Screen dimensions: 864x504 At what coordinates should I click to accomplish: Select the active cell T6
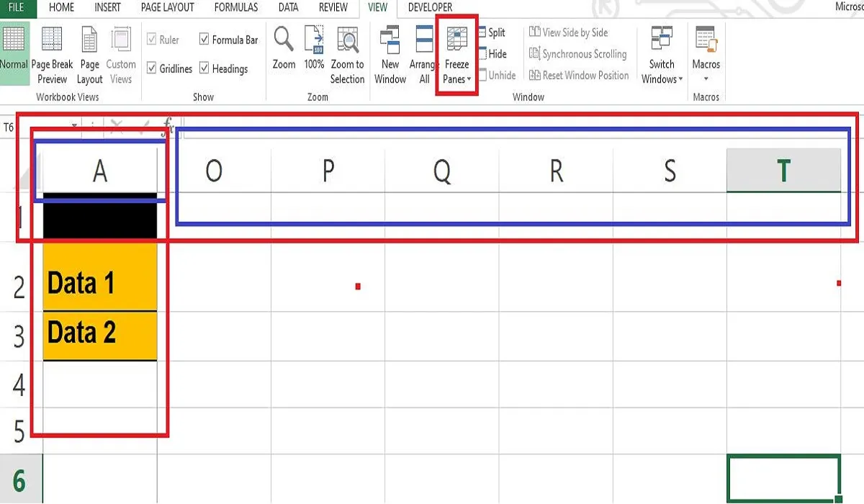coord(783,479)
